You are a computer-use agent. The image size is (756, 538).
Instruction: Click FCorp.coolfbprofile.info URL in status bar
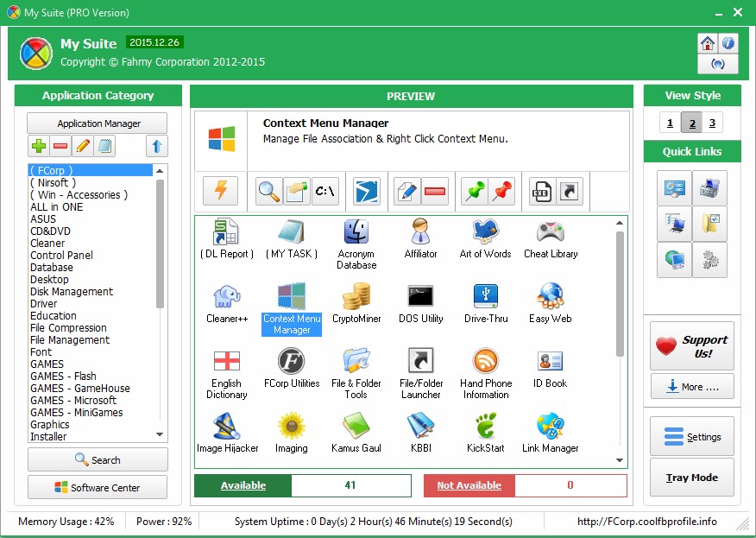click(647, 522)
